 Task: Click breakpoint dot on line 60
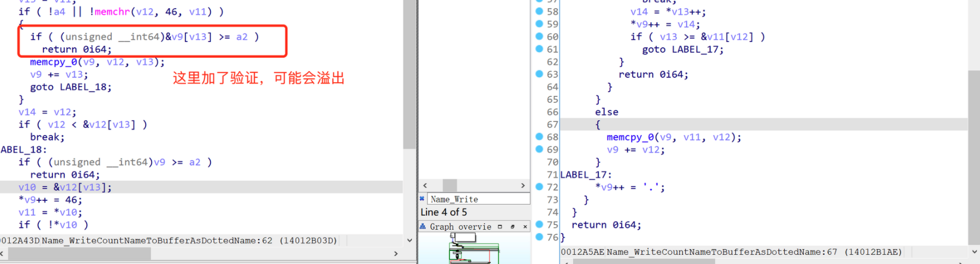click(x=539, y=36)
